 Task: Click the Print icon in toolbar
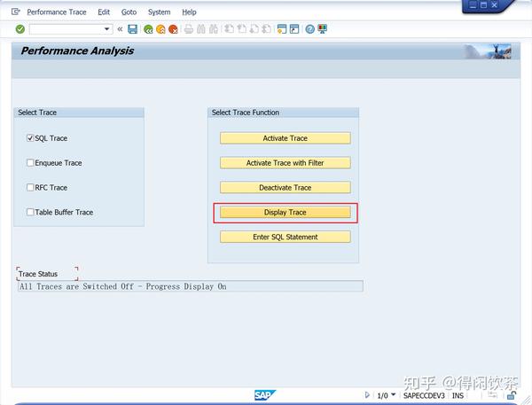[x=189, y=29]
